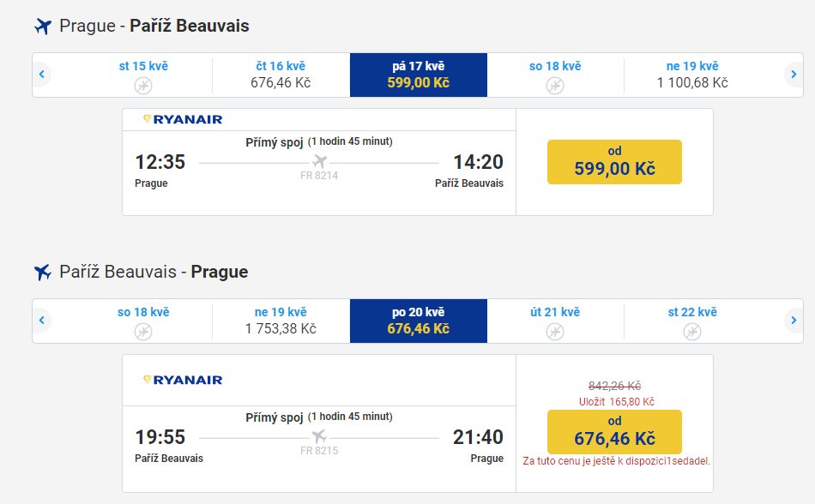Click the Ryanair logo on outbound flight card
Image resolution: width=815 pixels, height=504 pixels.
click(x=183, y=120)
